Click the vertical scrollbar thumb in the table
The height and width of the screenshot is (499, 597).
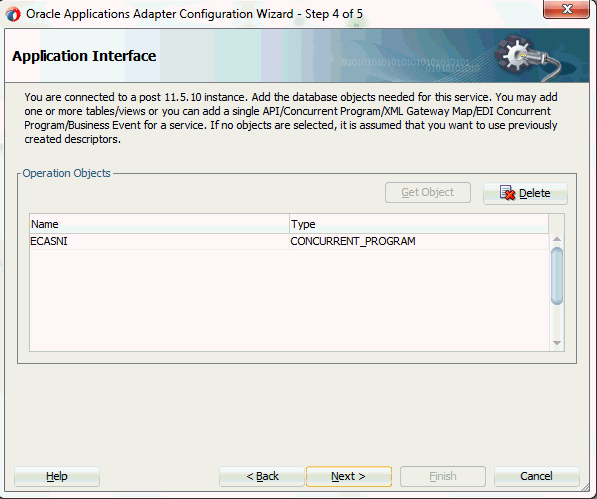[557, 276]
